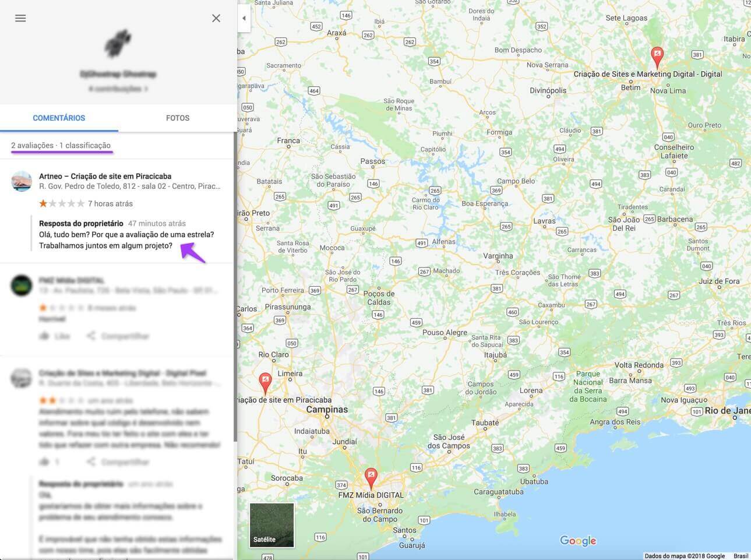Switch map to Satélite view
The width and height of the screenshot is (751, 560).
(272, 525)
